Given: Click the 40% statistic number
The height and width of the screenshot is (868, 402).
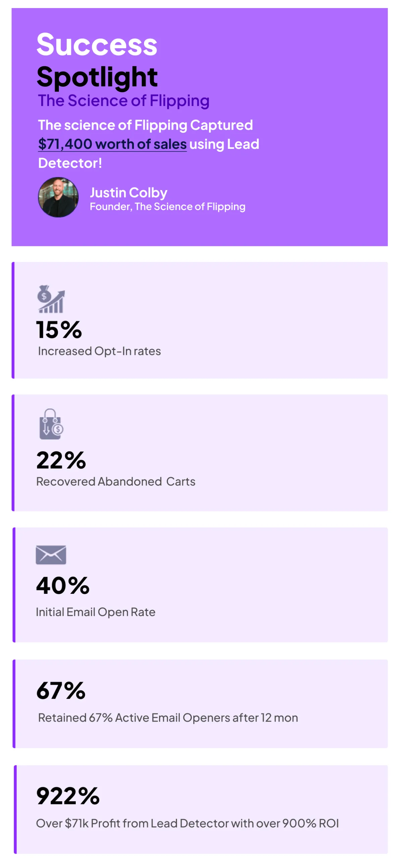Looking at the screenshot, I should tap(63, 586).
